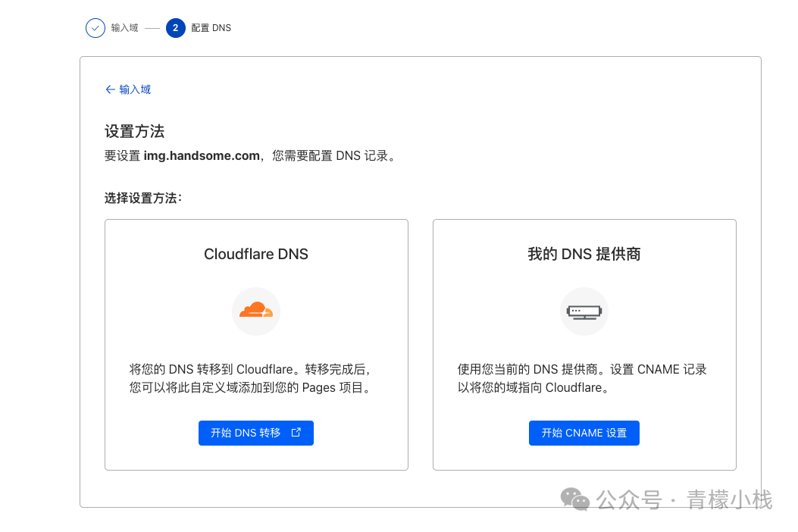The image size is (798, 532).
Task: Click the img.handsome.com domain text
Action: [202, 156]
